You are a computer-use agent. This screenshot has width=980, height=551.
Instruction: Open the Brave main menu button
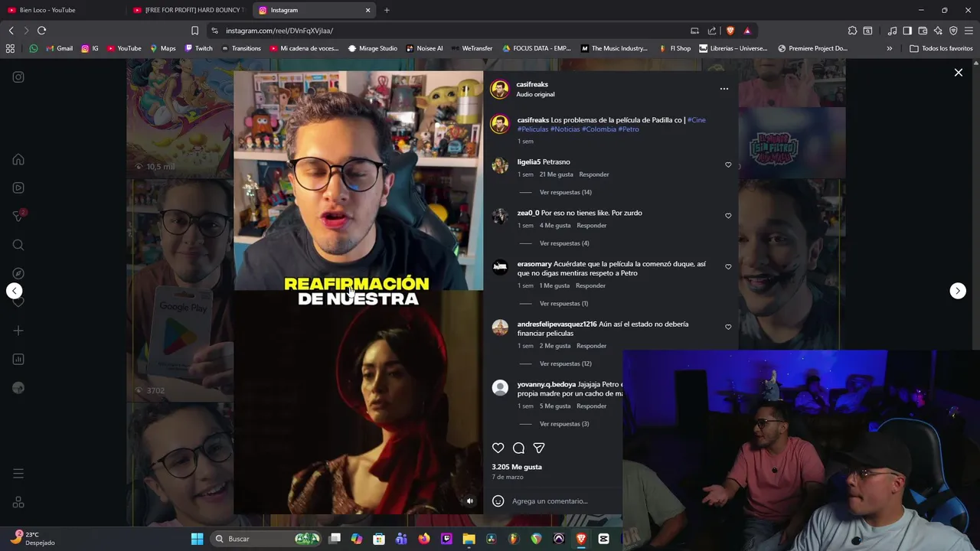[969, 31]
